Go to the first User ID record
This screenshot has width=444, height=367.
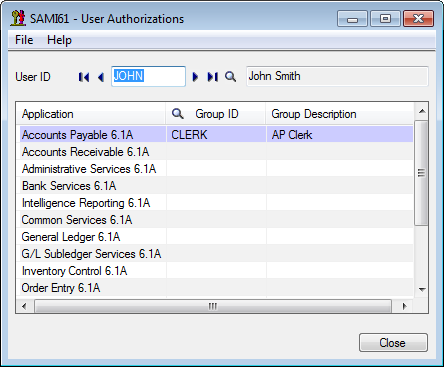click(84, 77)
